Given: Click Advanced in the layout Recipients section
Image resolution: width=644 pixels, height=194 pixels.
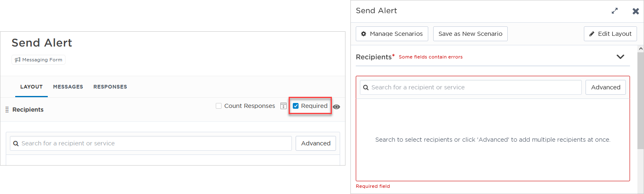Looking at the screenshot, I should point(316,143).
